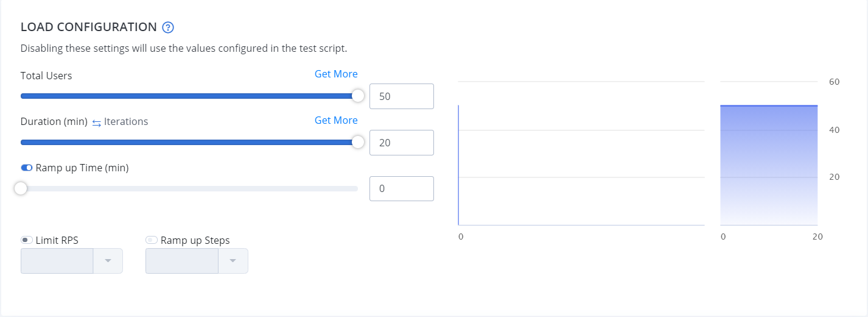
Task: Toggle the Ramp up Time switch
Action: coord(27,168)
